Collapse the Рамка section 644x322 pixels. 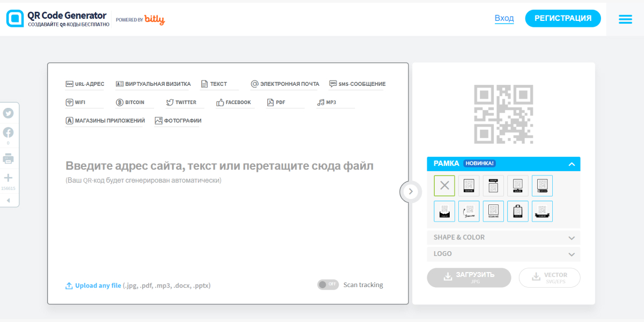pos(503,164)
